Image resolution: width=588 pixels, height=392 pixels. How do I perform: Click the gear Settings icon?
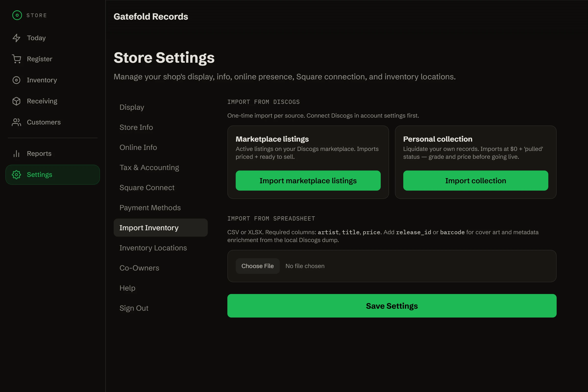tap(16, 174)
